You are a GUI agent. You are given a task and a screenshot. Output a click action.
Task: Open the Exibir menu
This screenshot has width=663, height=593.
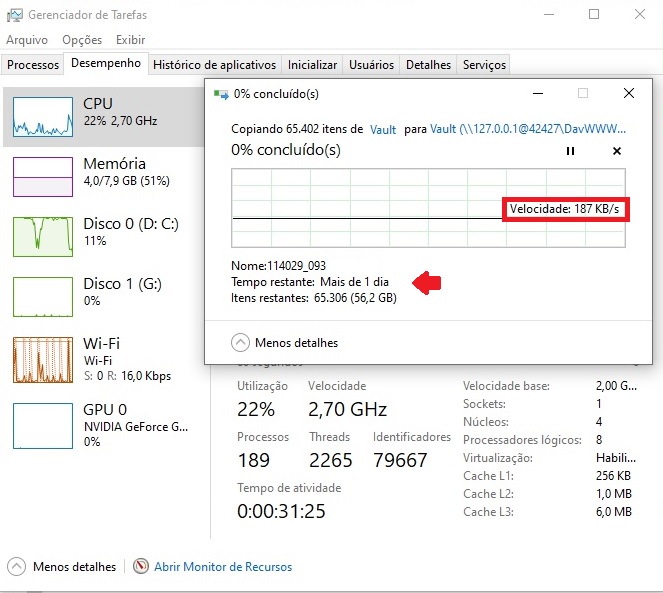coord(130,40)
